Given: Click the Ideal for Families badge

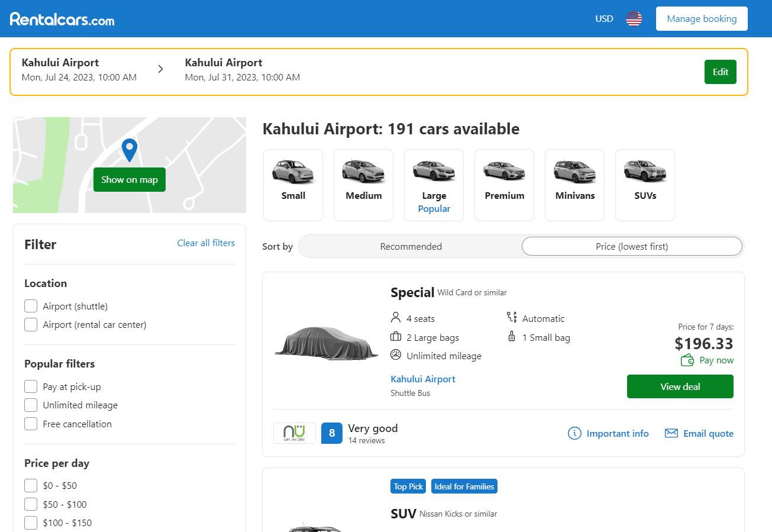Looking at the screenshot, I should click(x=464, y=486).
